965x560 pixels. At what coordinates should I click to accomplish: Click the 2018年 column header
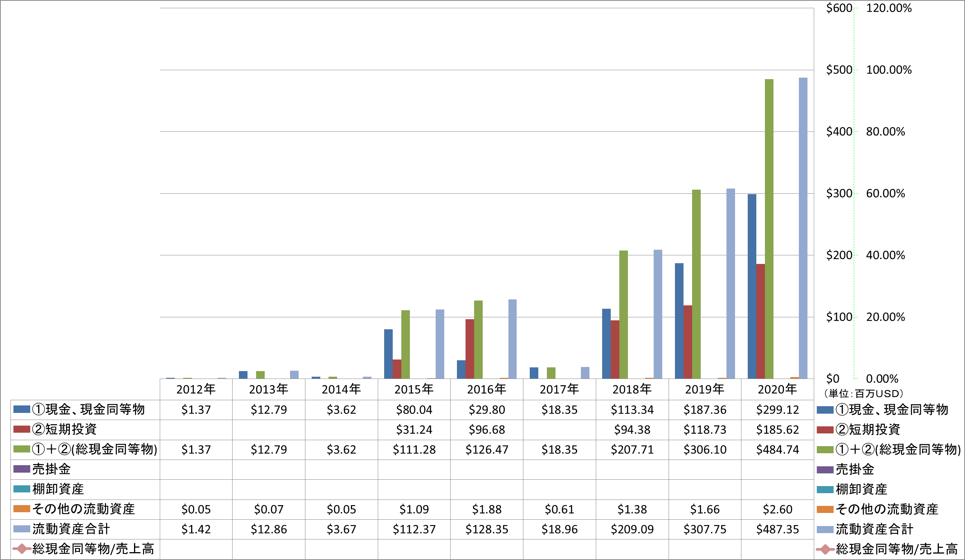(632, 389)
